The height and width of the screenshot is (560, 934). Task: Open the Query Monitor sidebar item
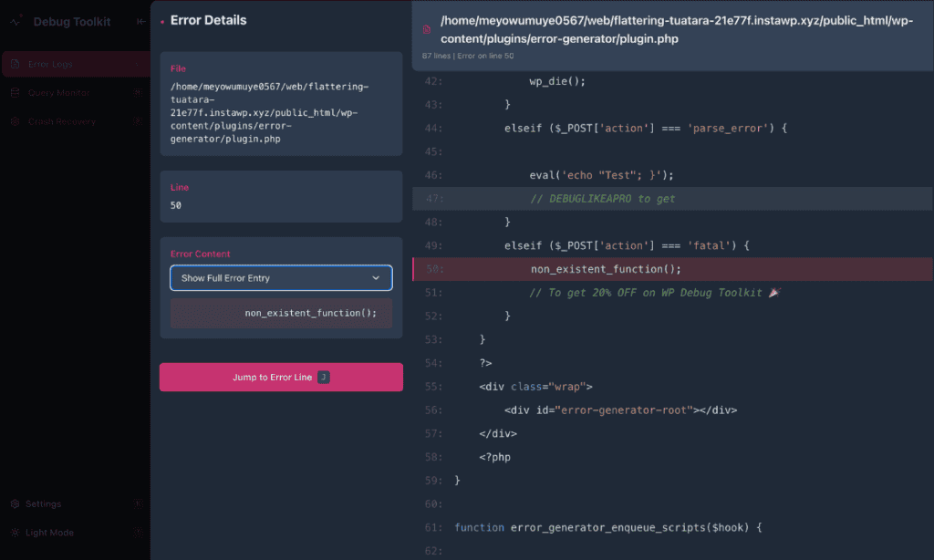[x=77, y=93]
